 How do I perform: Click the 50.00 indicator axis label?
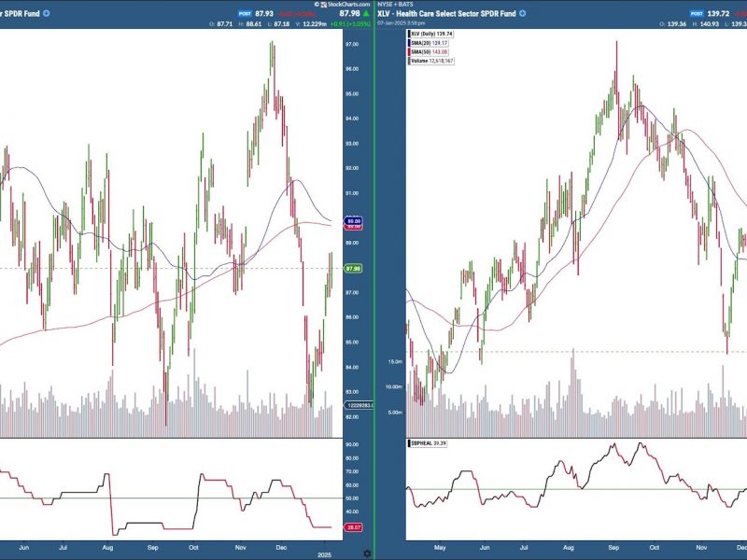(x=352, y=498)
